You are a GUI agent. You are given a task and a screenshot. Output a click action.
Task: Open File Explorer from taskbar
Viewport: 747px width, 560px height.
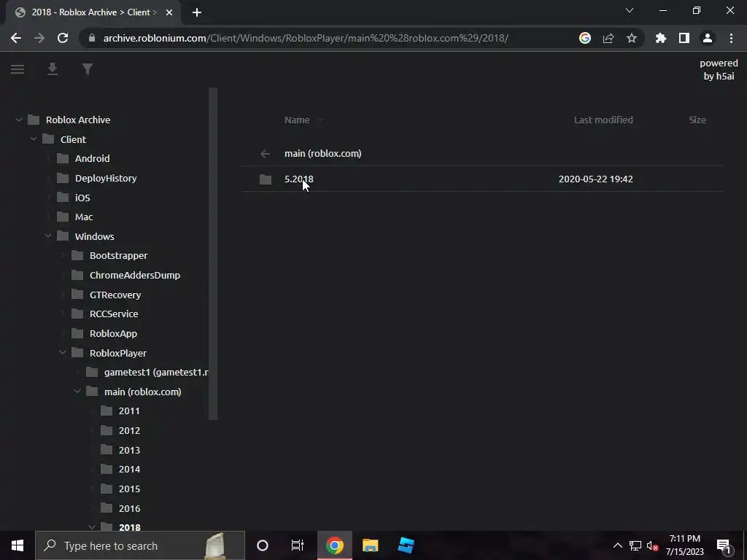pyautogui.click(x=370, y=545)
